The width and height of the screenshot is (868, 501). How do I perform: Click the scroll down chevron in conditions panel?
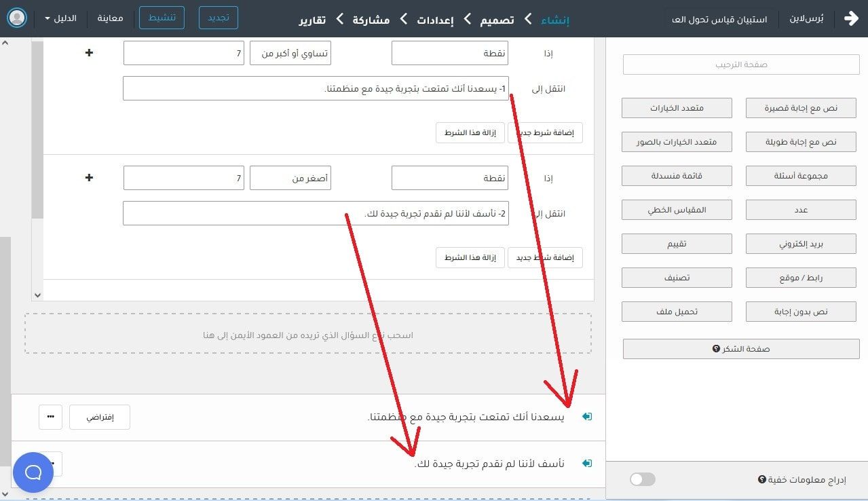click(37, 295)
